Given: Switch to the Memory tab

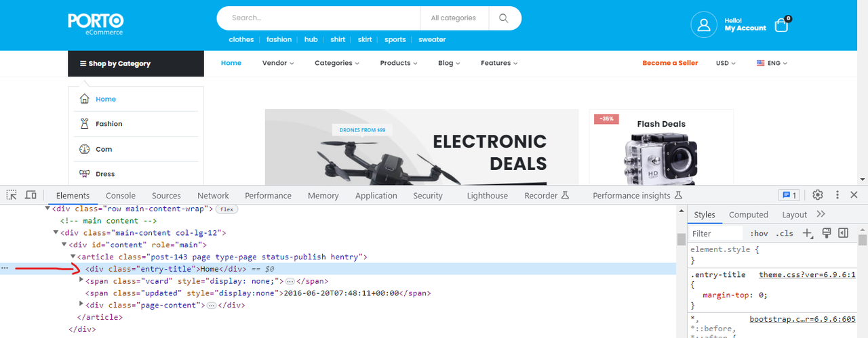Looking at the screenshot, I should tap(323, 195).
